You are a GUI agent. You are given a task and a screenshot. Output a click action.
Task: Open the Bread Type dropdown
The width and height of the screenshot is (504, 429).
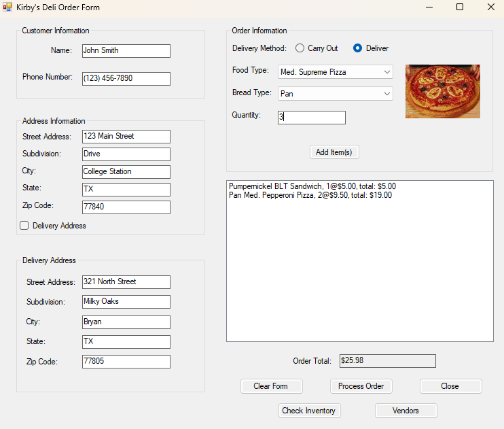click(x=336, y=94)
